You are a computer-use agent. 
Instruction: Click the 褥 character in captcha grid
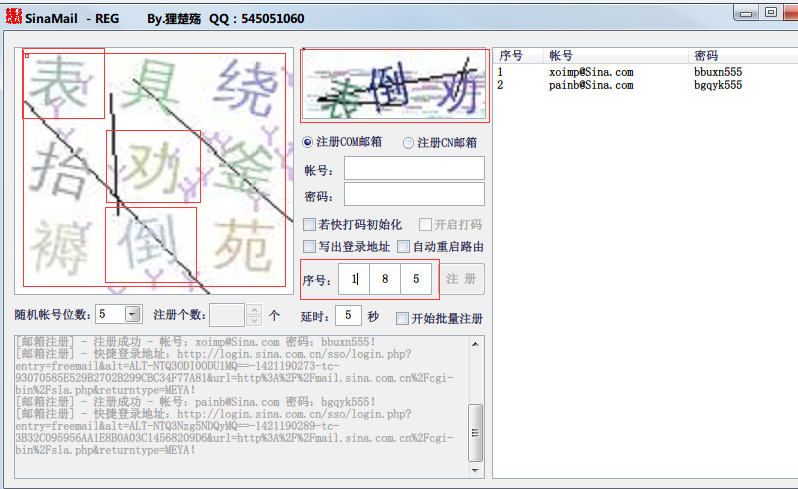pyautogui.click(x=60, y=247)
